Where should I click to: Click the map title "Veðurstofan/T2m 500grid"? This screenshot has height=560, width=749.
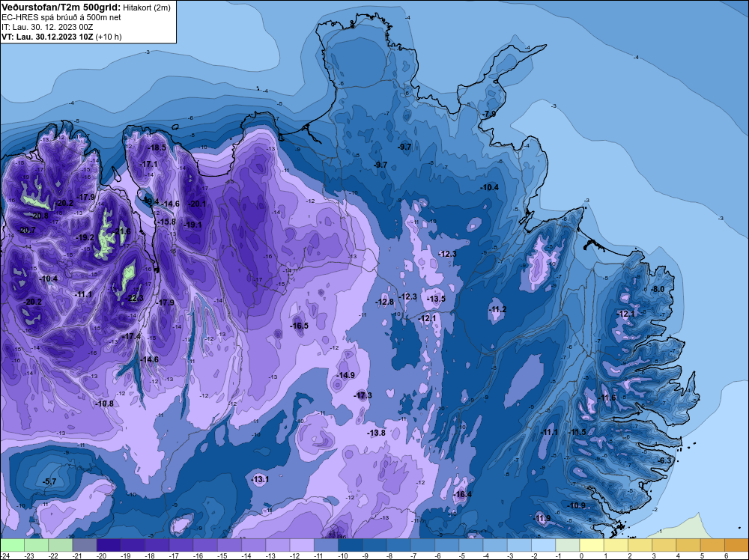(61, 7)
